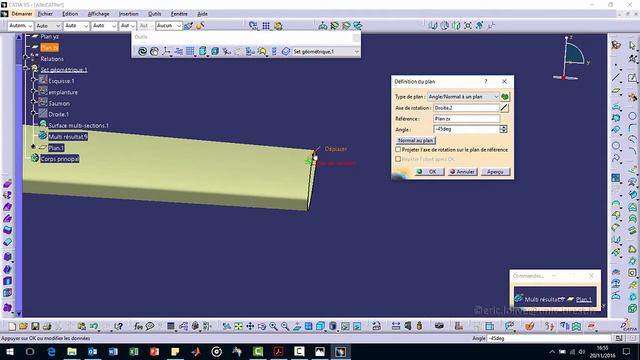Click the Open file folder icon
Image resolution: width=640 pixels, height=360 pixels.
coord(24,326)
